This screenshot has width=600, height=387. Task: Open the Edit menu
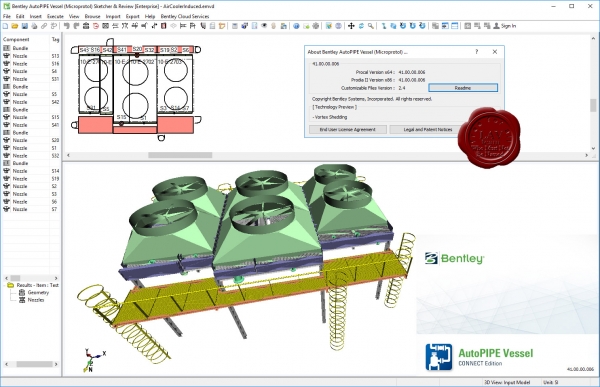coord(20,16)
